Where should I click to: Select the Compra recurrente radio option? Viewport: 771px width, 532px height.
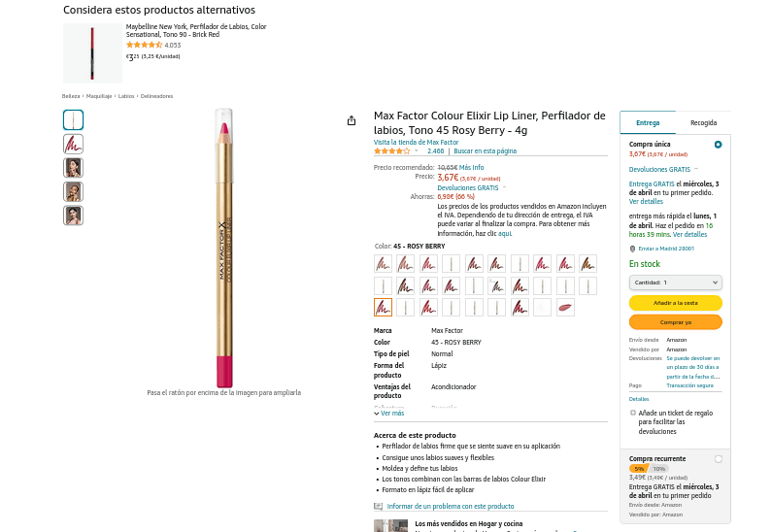coord(718,459)
